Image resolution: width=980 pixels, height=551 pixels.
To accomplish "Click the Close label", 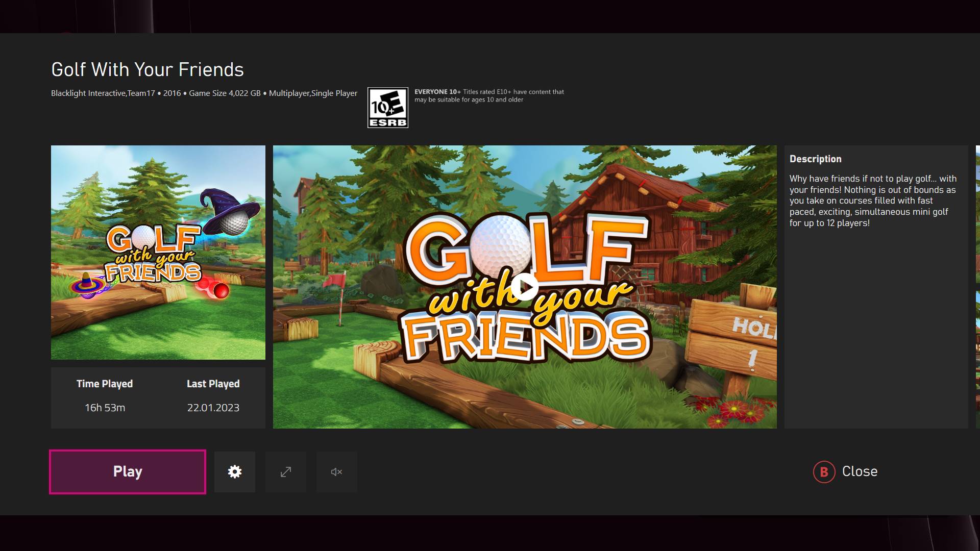I will [860, 471].
